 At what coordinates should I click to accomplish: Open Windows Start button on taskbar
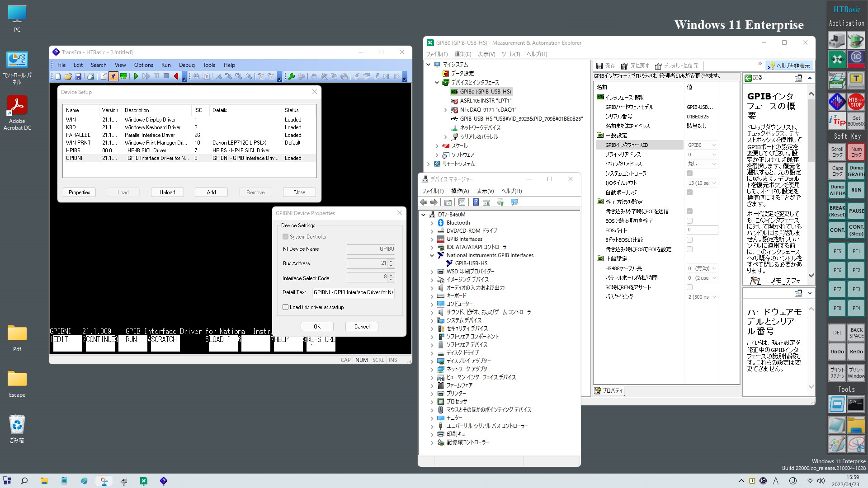(x=7, y=481)
